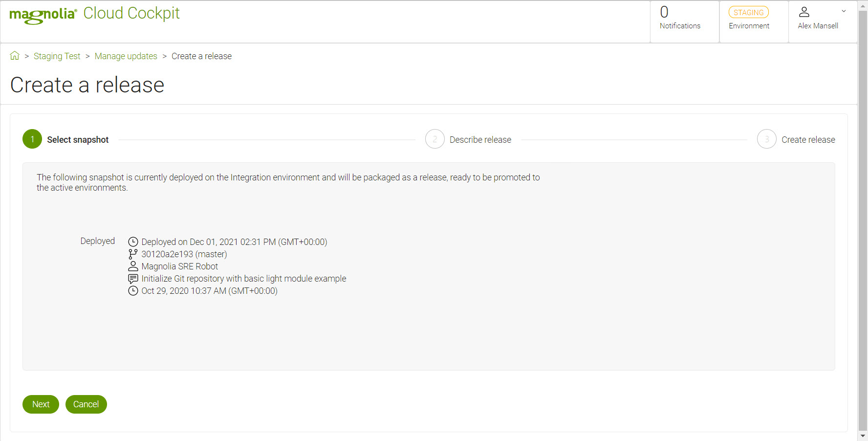Cancel the release creation
868x441 pixels.
[86, 404]
